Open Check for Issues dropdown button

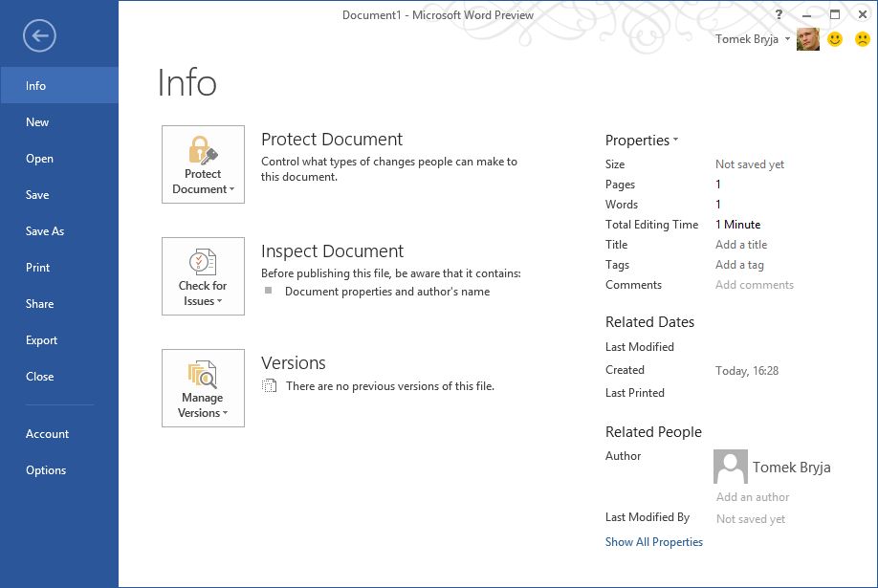(x=203, y=276)
